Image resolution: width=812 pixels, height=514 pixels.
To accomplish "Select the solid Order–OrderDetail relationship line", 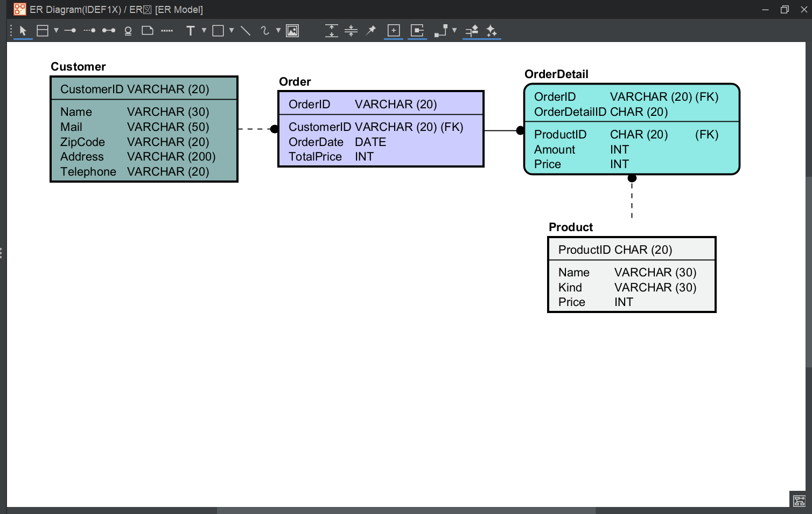I will coord(503,130).
